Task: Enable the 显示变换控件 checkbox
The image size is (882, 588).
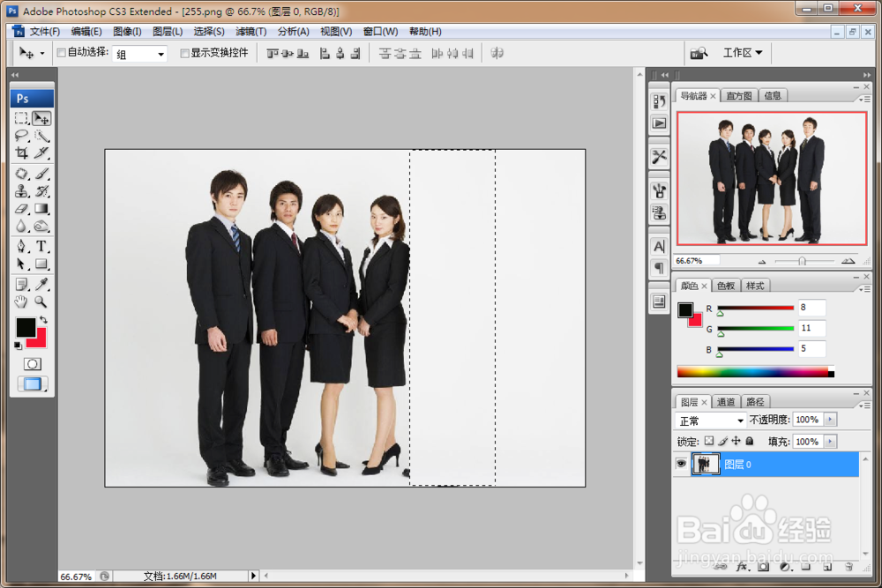Action: 184,53
